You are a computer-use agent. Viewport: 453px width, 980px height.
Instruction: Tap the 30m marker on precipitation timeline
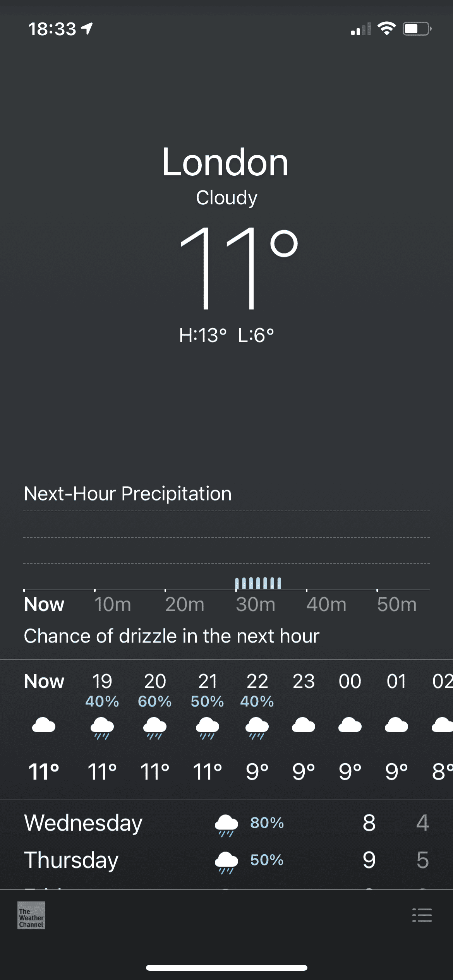pos(255,604)
